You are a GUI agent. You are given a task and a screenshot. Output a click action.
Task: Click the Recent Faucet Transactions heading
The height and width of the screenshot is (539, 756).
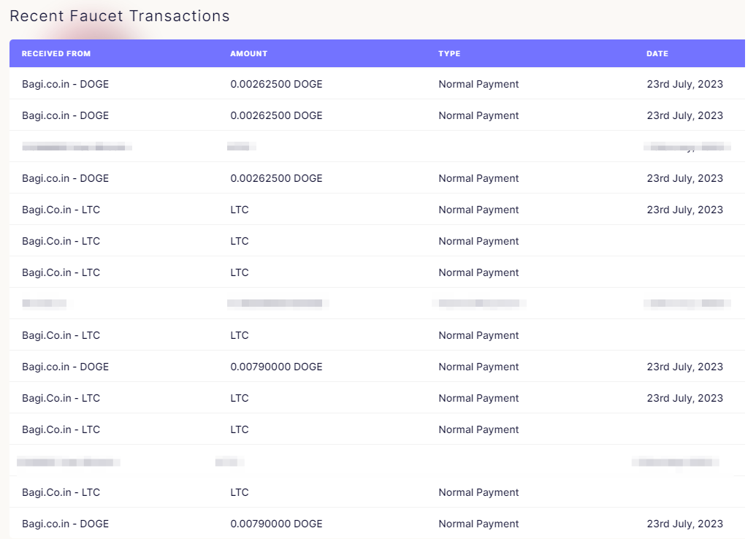(x=120, y=16)
